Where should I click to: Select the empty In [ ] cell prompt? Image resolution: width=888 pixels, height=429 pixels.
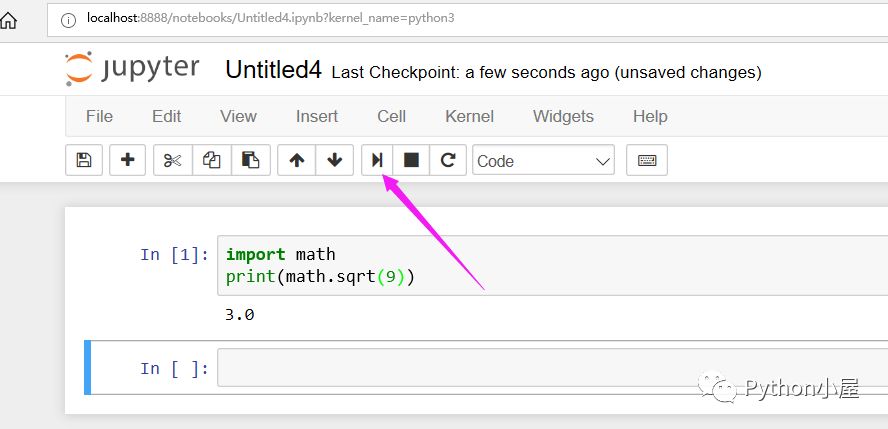pyautogui.click(x=174, y=368)
